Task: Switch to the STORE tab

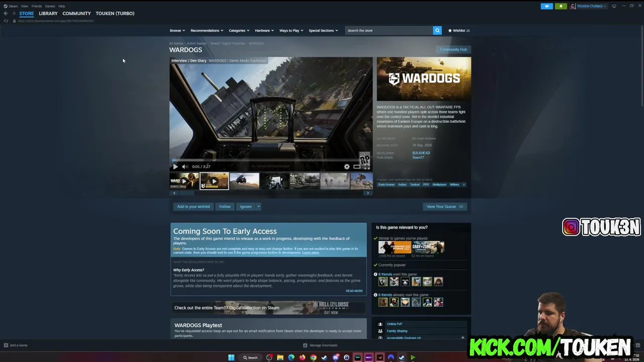Action: pyautogui.click(x=27, y=14)
